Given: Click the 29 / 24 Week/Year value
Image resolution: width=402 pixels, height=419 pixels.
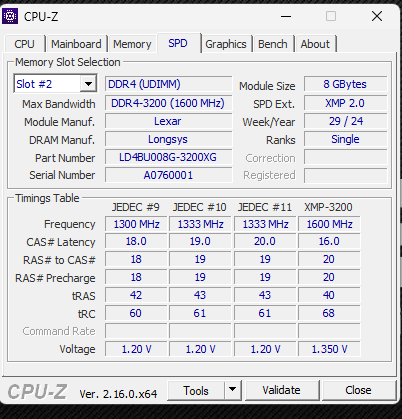Looking at the screenshot, I should click(x=345, y=121).
